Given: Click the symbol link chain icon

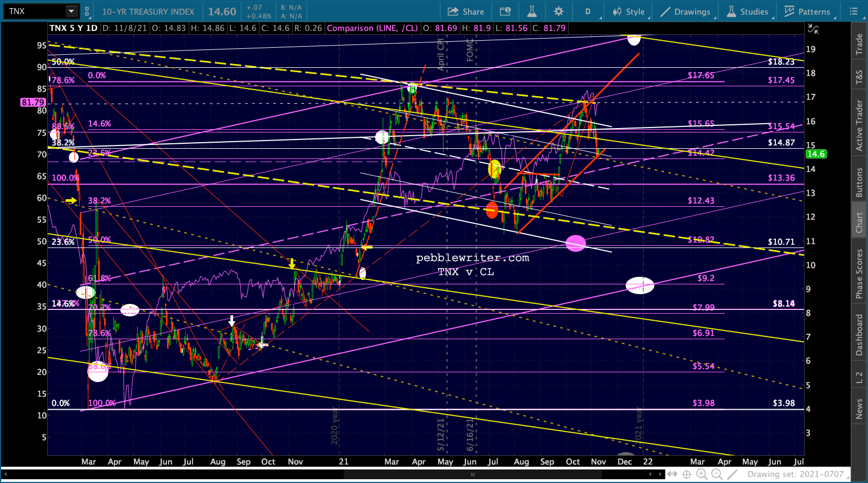Looking at the screenshot, I should pos(87,11).
